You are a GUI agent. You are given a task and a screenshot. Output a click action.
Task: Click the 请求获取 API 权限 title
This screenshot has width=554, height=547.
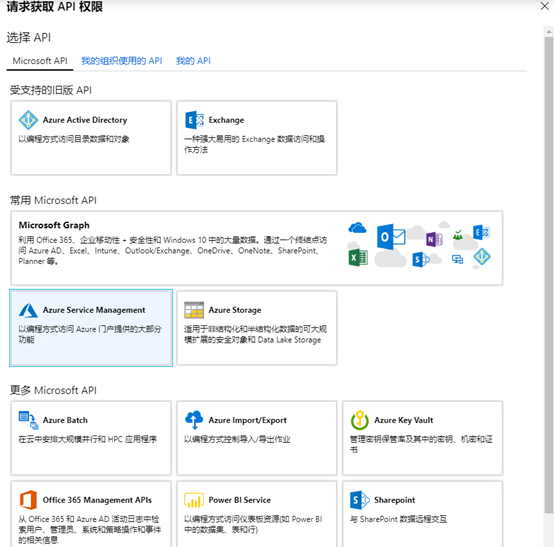coord(55,6)
